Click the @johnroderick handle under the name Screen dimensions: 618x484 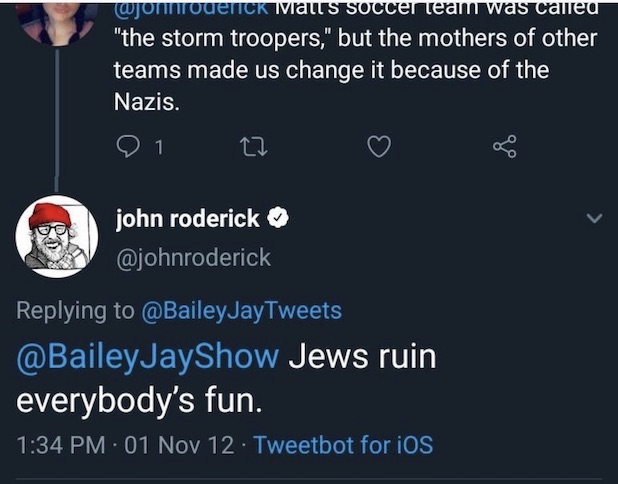coord(194,257)
